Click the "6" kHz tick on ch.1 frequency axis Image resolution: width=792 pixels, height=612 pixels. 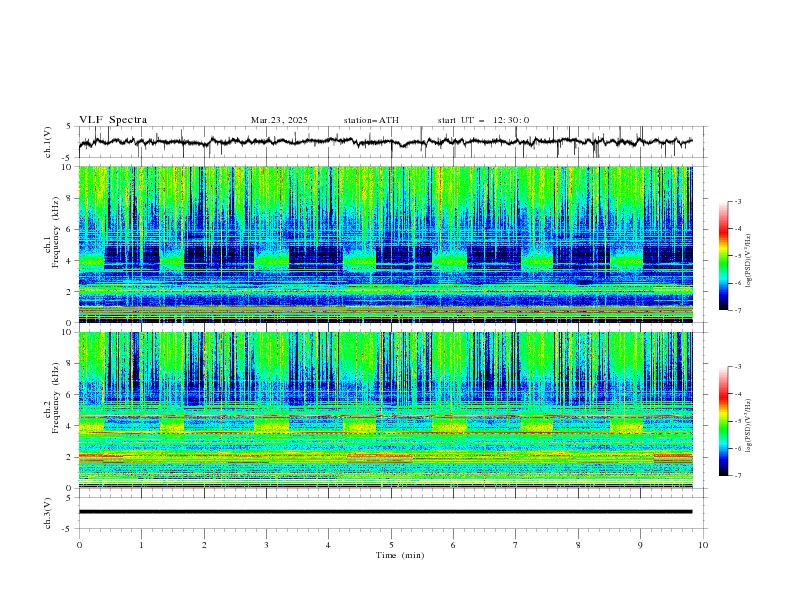[x=71, y=229]
